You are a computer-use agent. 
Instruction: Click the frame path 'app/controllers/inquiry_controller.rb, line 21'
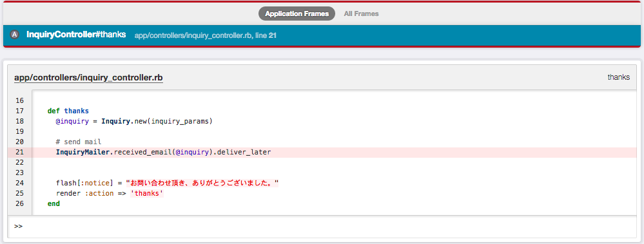(206, 35)
